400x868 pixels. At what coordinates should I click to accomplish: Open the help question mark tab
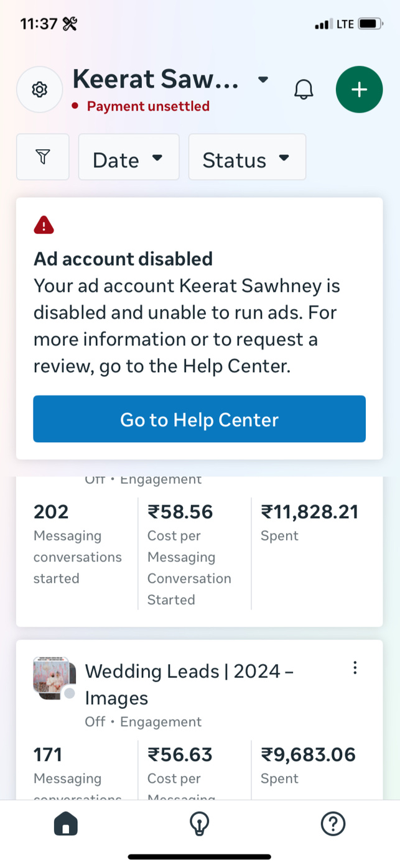pos(333,824)
